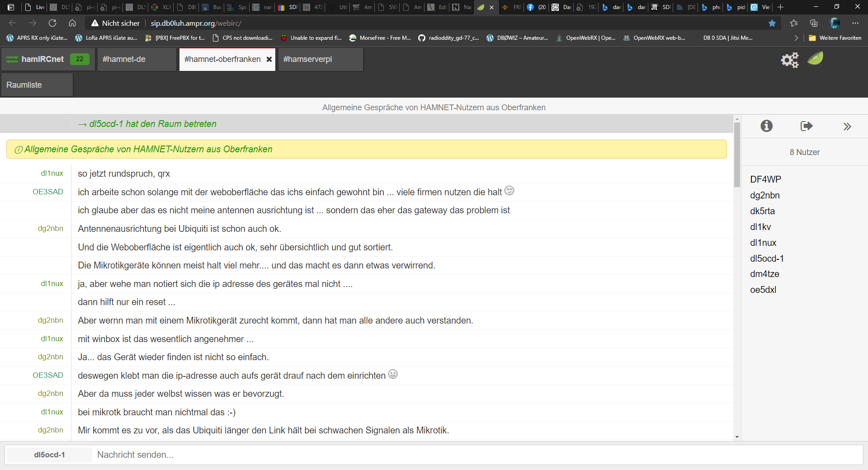Show channel info via the info icon

(766, 126)
